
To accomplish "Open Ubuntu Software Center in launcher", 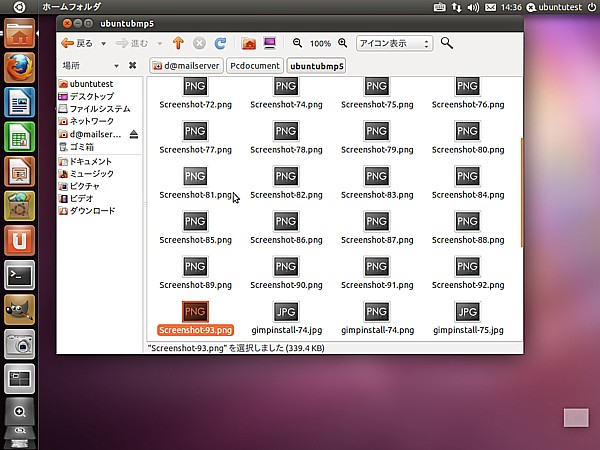I will pos(19,206).
